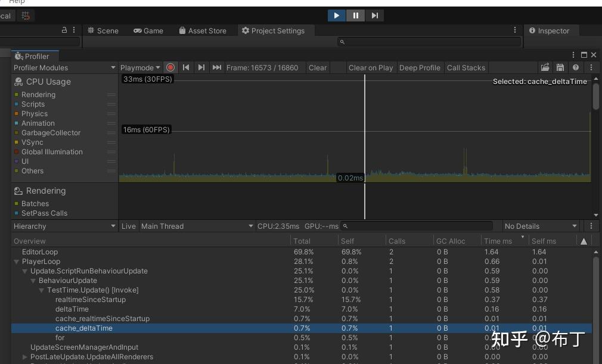Switch to the Game tab
The width and height of the screenshot is (602, 364).
coord(148,31)
